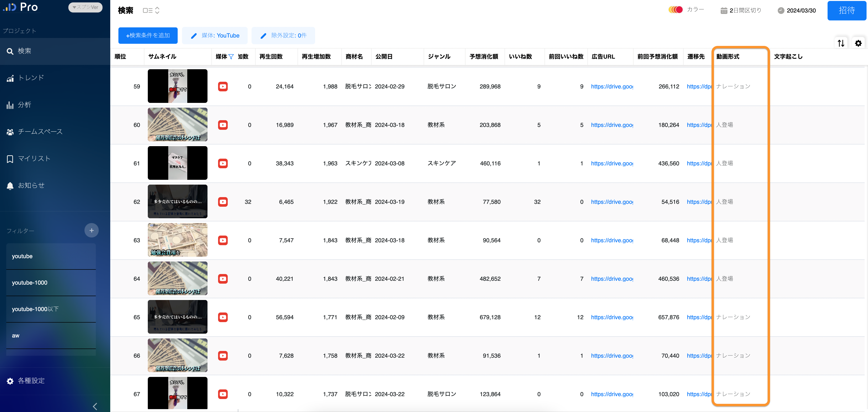
Task: Click the 招待 invite button
Action: pos(846,10)
